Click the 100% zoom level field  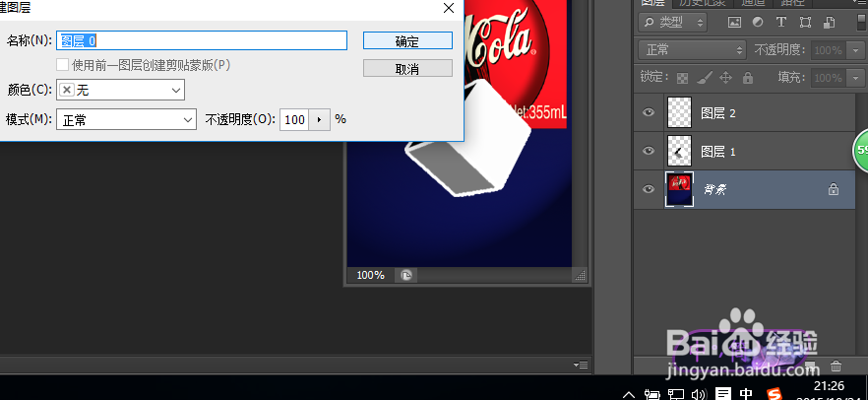coord(370,275)
